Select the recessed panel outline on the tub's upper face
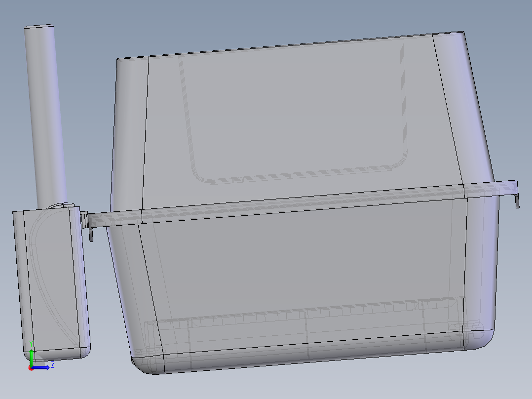Screen dimensions: 532x399 point(294,110)
